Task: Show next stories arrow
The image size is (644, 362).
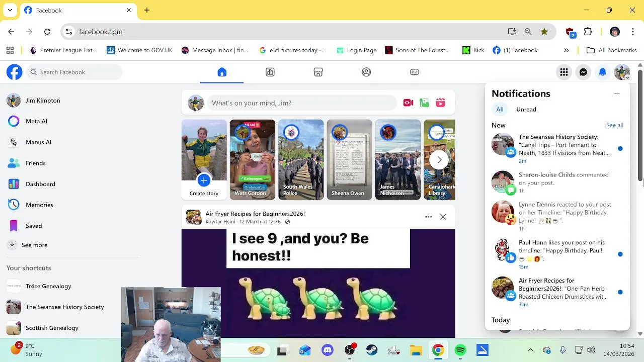Action: click(439, 160)
